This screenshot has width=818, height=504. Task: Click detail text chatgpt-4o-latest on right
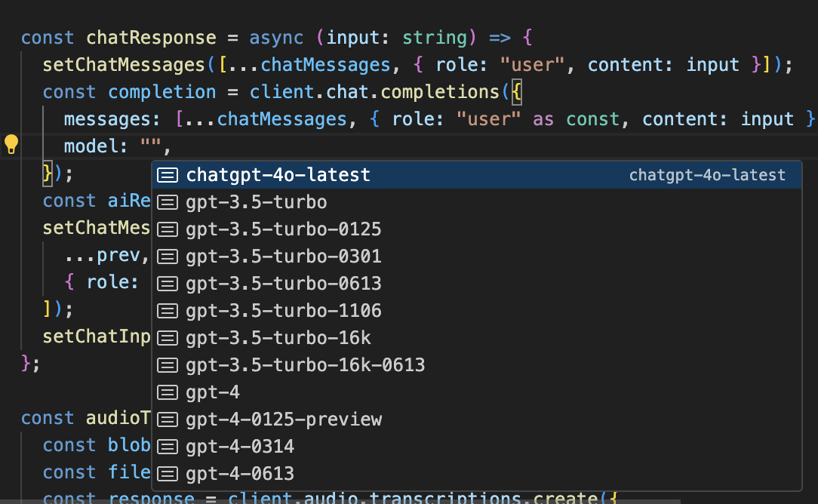click(707, 175)
